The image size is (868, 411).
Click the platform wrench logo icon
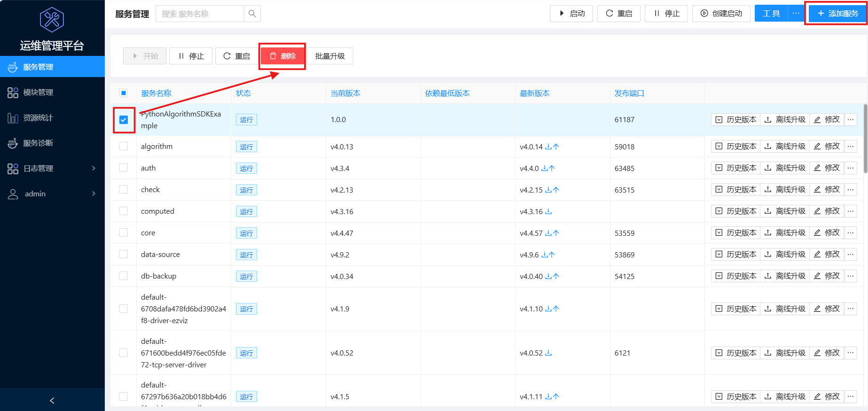(52, 20)
